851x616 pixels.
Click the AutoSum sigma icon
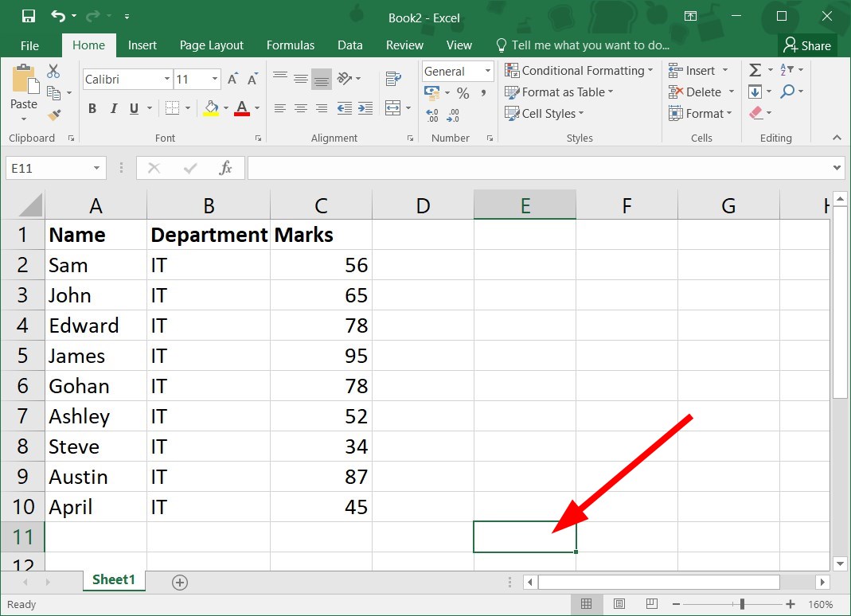755,71
